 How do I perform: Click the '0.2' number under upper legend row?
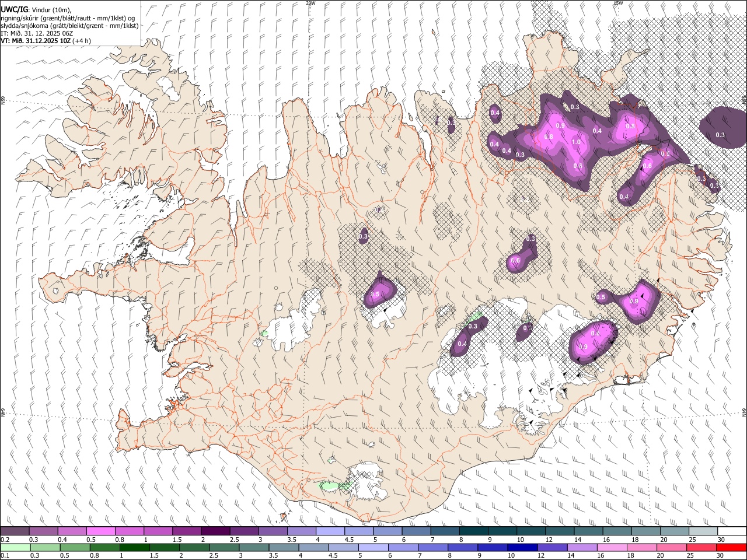tap(5, 540)
